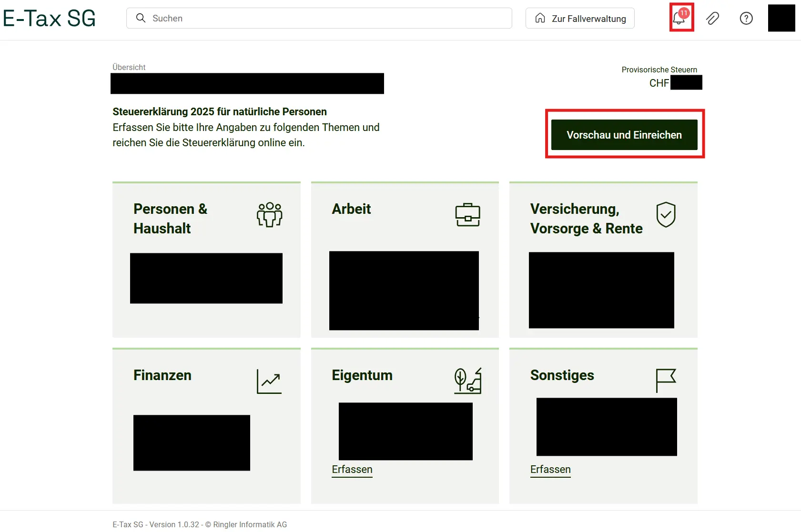Open the E-Tax SG logo link
The width and height of the screenshot is (801, 532).
[49, 18]
